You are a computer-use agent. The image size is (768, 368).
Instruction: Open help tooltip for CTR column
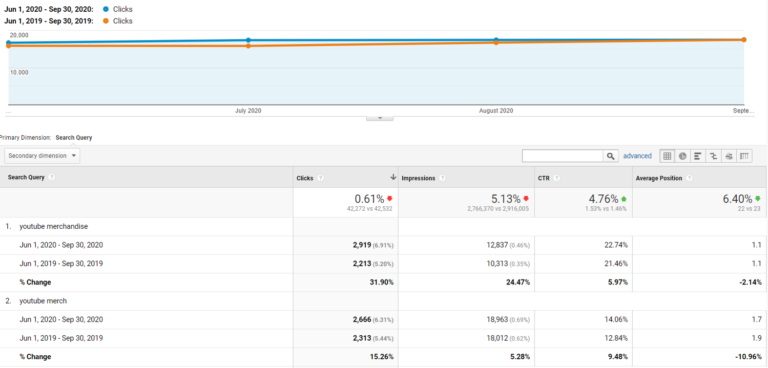pos(556,178)
